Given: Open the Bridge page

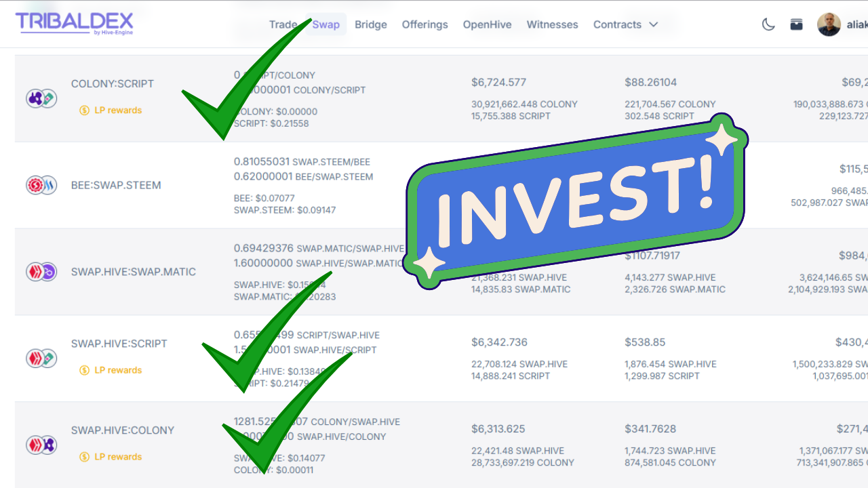Looking at the screenshot, I should [x=371, y=24].
